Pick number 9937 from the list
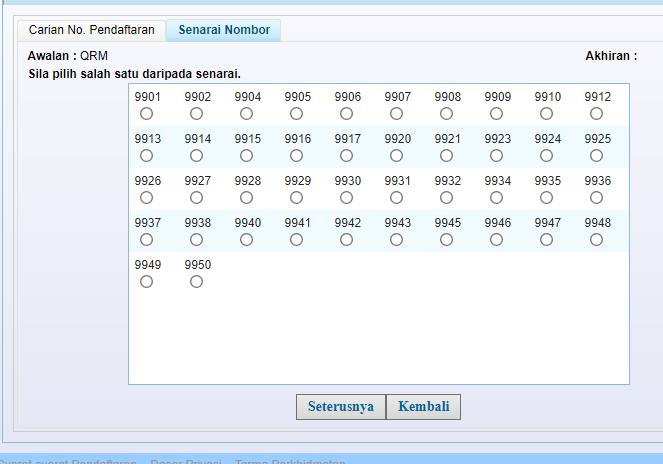Screen dimensions: 663x464 coord(147,240)
